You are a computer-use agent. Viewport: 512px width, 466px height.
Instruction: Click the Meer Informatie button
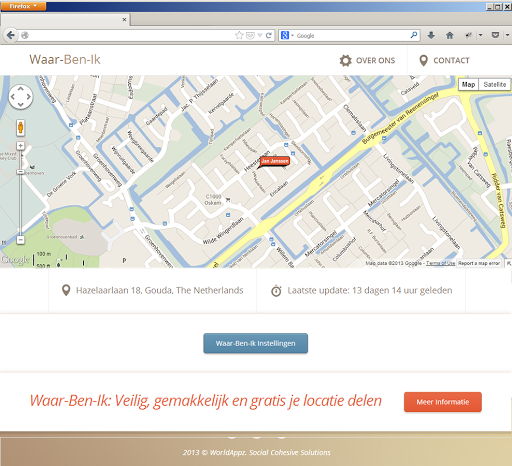pos(443,402)
